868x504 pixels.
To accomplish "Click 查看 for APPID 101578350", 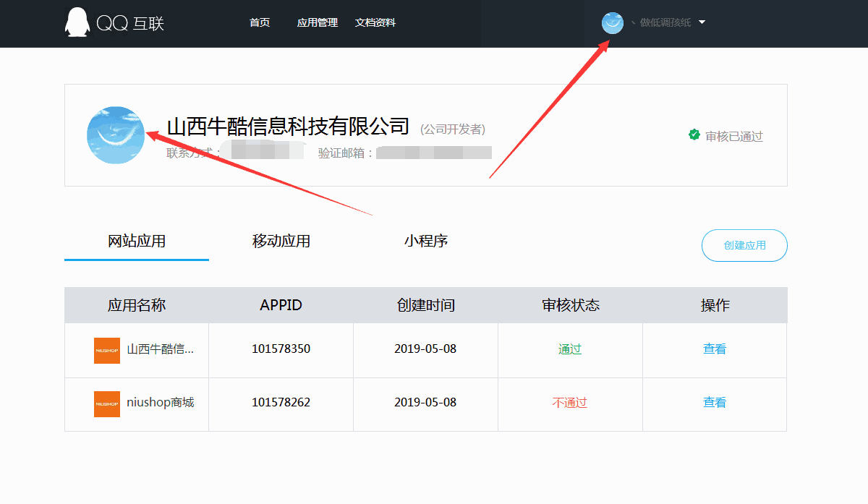I will pos(715,349).
